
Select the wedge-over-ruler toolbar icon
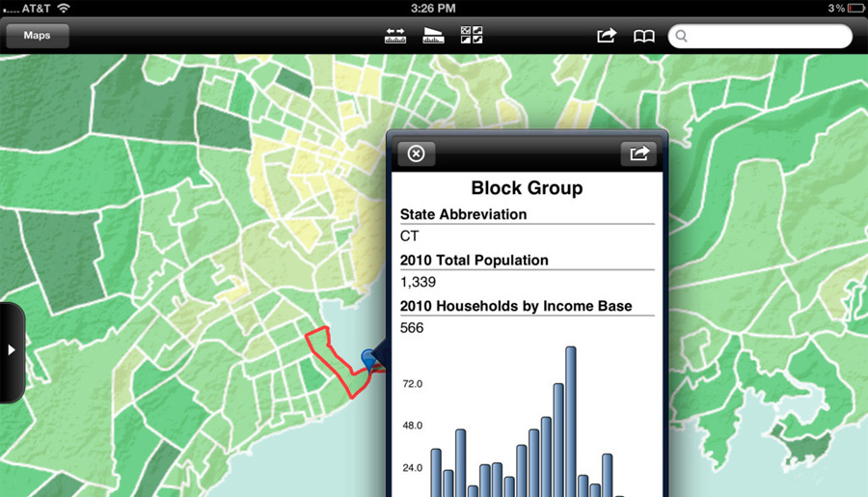[433, 36]
